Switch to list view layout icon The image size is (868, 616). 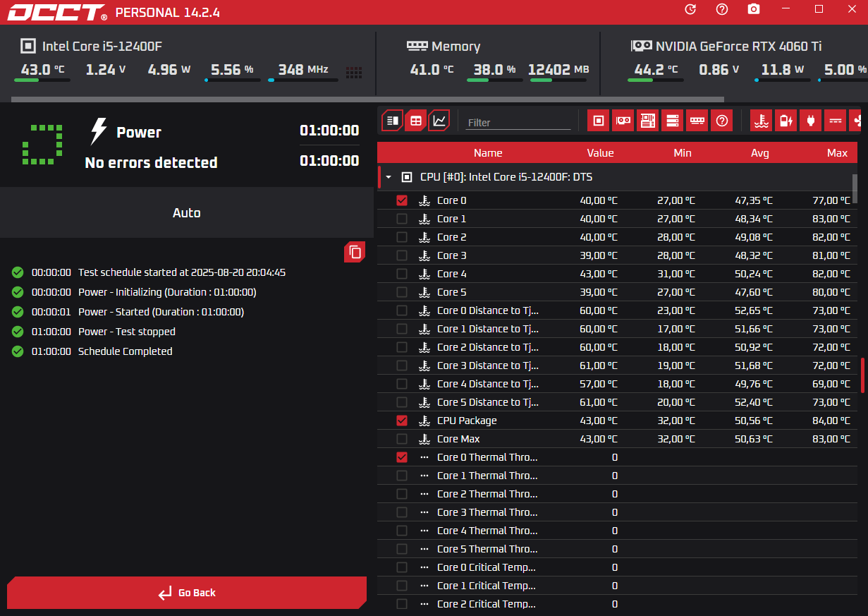(x=393, y=121)
